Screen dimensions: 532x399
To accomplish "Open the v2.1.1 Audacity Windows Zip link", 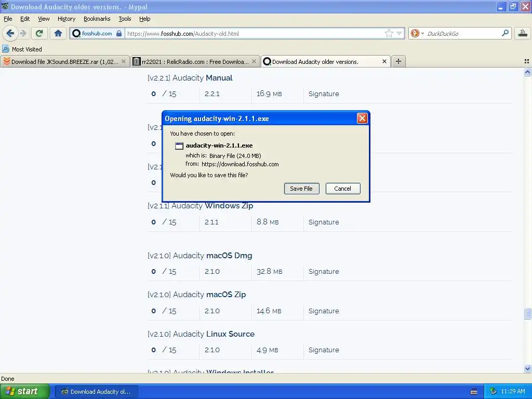I will click(200, 206).
